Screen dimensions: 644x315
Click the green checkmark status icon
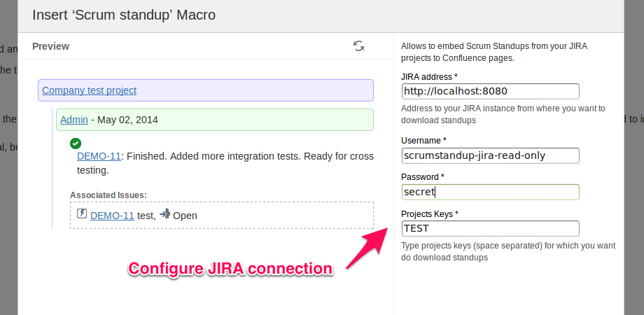pos(76,143)
